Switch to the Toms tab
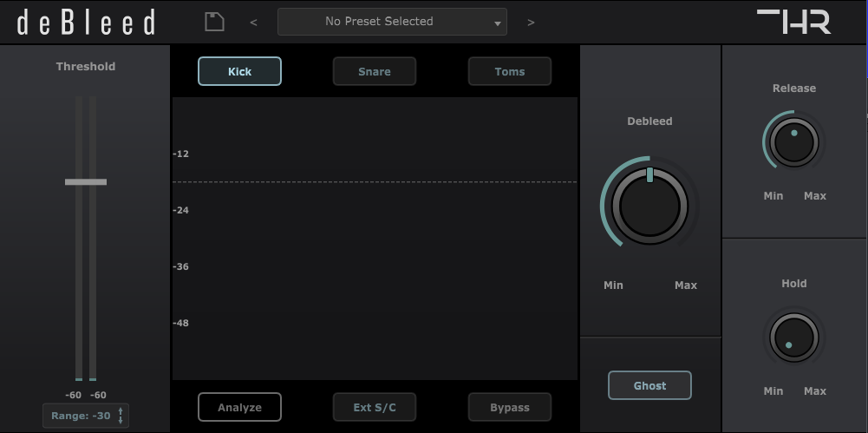This screenshot has height=433, width=868. [x=509, y=71]
